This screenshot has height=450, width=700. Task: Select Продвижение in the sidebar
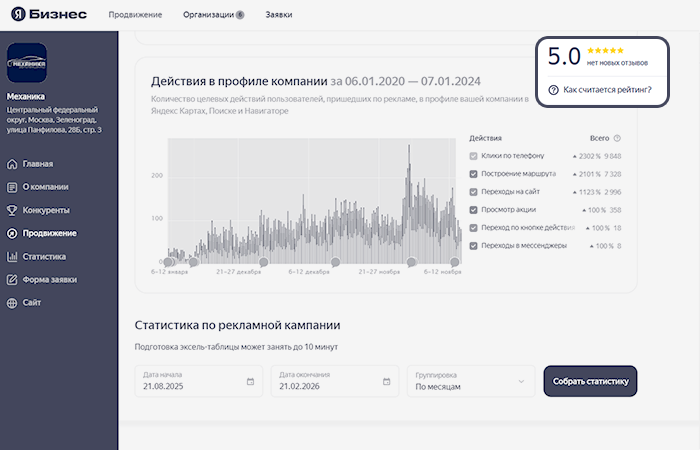(42, 233)
